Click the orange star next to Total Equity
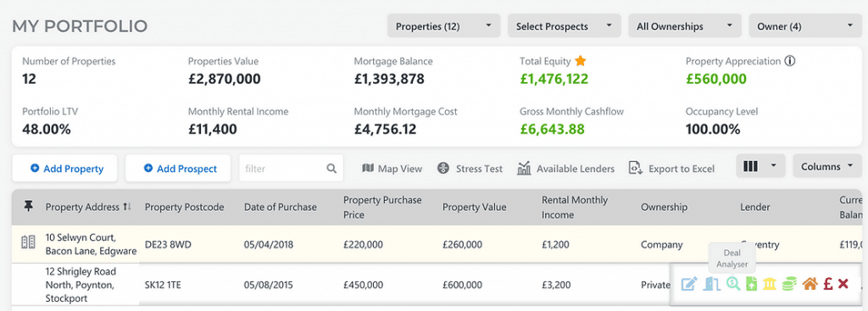Image resolution: width=868 pixels, height=311 pixels. [x=580, y=61]
